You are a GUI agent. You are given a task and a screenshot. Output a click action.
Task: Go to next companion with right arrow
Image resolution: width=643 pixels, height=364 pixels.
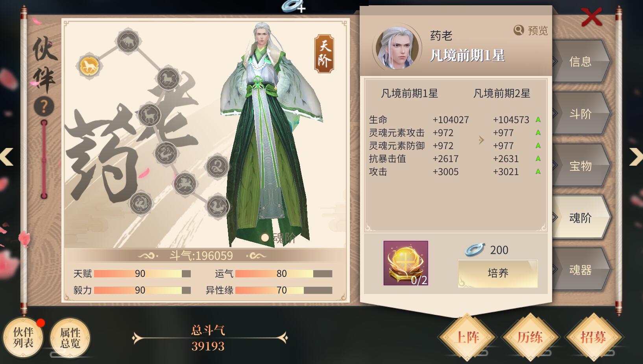(x=636, y=157)
